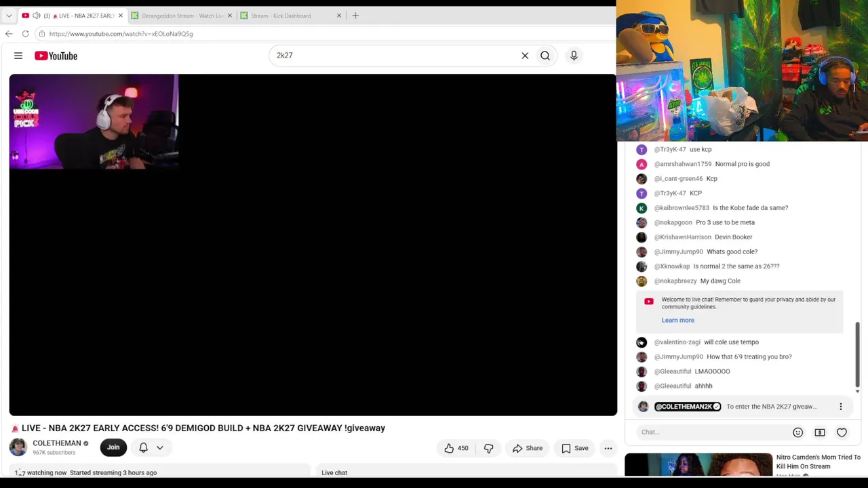Switch to the Stream - Kick Dashboard tab

click(x=292, y=16)
